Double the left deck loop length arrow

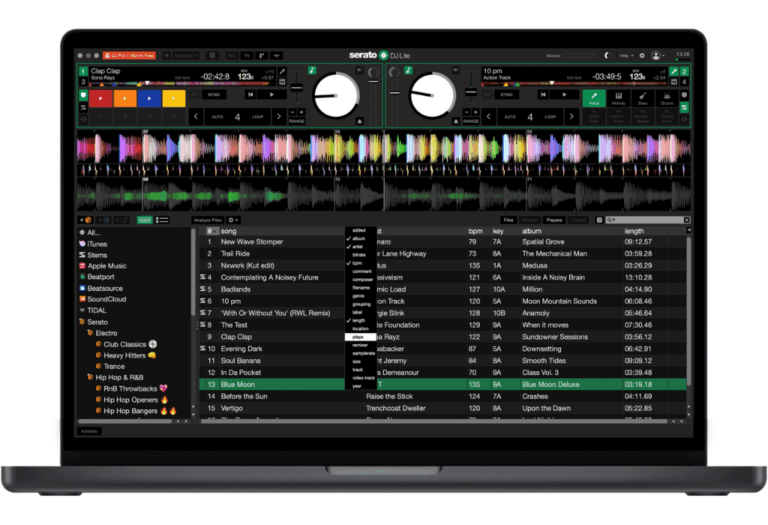tap(279, 117)
